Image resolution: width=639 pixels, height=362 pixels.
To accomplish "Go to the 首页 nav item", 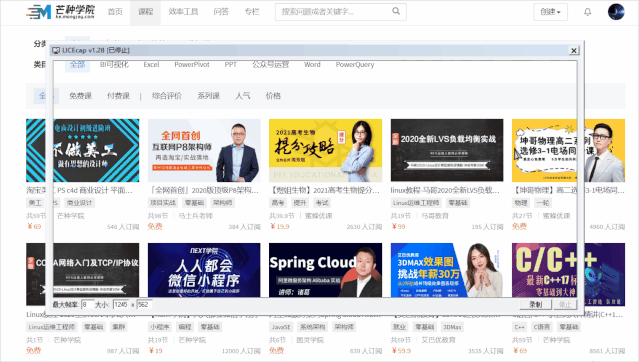I will point(115,12).
